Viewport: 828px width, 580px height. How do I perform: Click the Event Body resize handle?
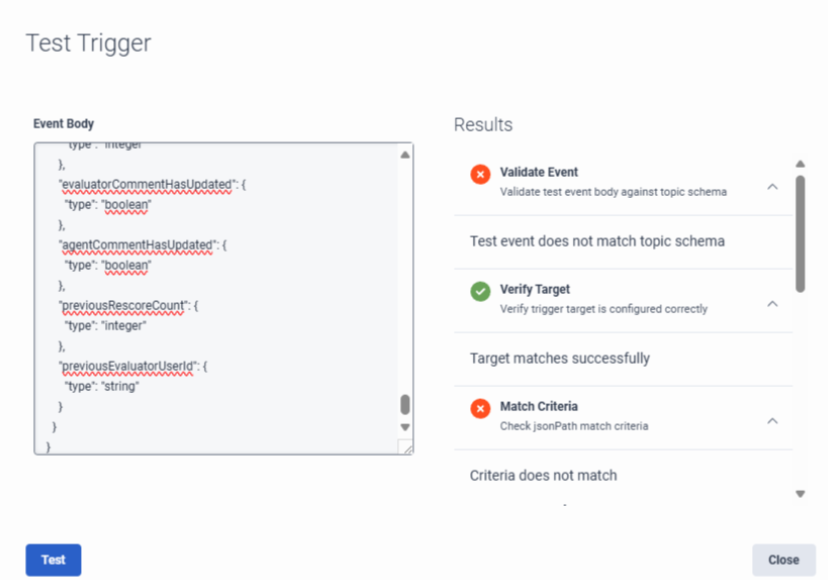[406, 449]
